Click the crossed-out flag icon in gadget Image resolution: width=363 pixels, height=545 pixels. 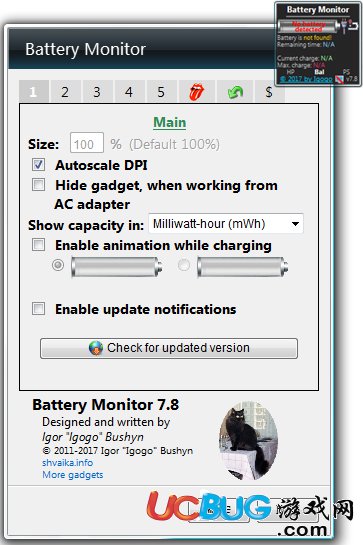point(339,79)
